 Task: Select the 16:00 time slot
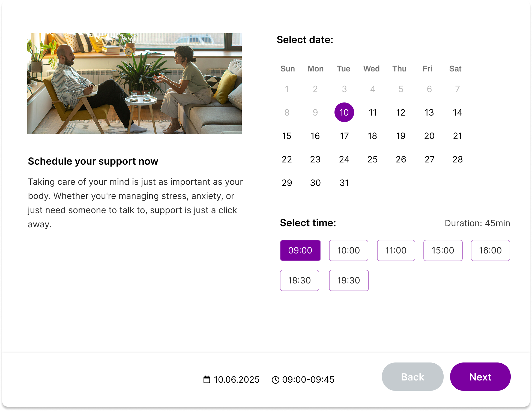point(490,250)
